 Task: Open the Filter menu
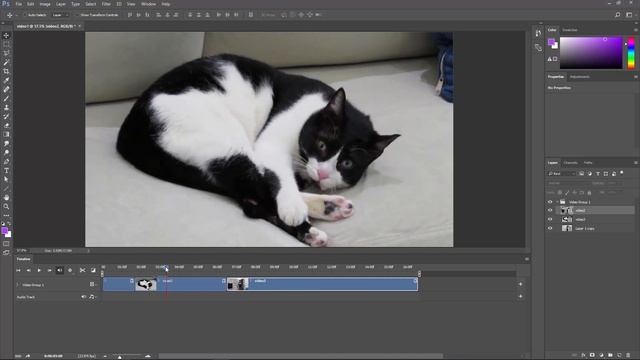coord(106,4)
